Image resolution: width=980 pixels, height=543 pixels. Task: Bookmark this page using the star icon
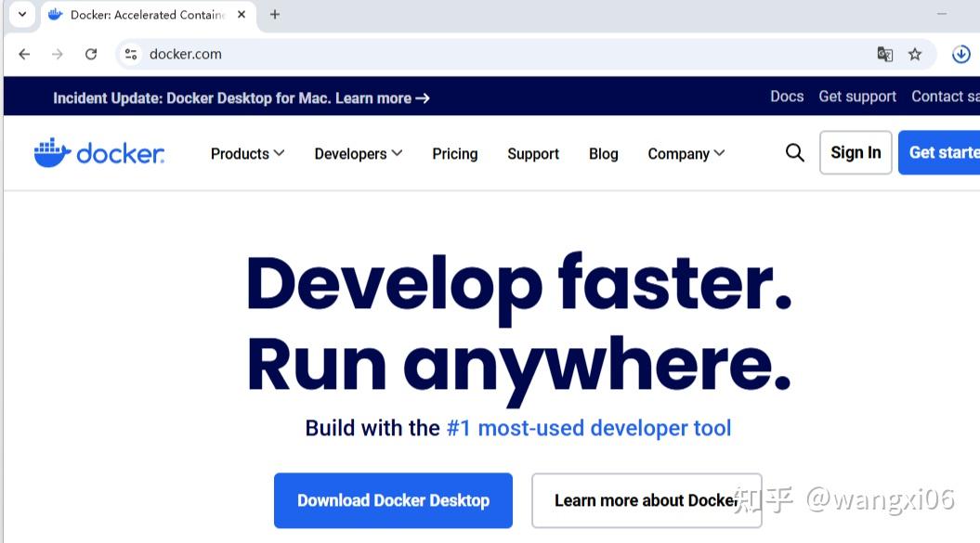coord(915,54)
